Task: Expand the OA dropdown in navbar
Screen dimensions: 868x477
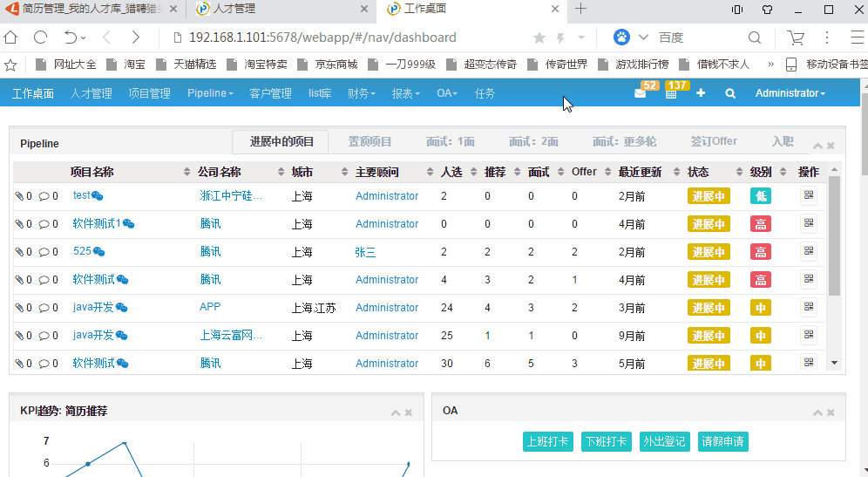Action: 447,93
